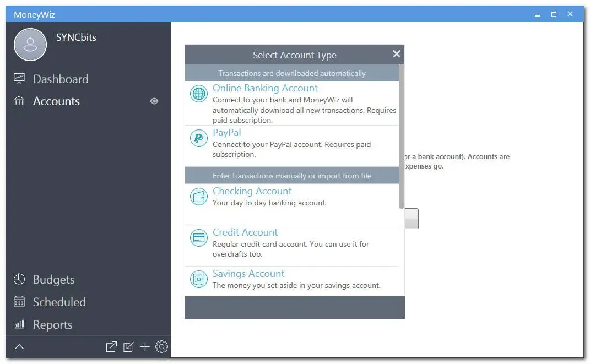
Task: Choose the Credit Account title
Action: tap(245, 232)
